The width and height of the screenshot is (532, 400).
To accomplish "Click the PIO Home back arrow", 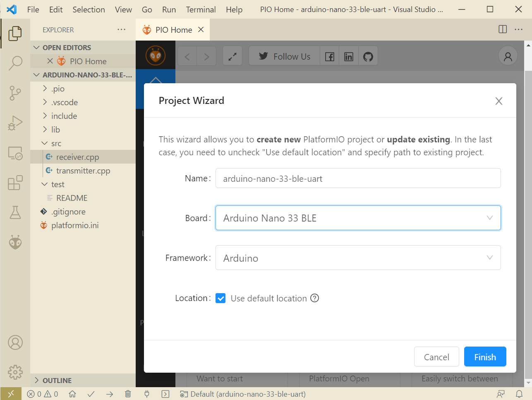I will (x=187, y=56).
